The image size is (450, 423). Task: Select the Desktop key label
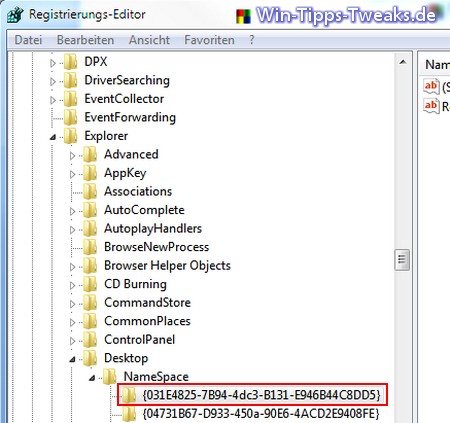point(126,358)
